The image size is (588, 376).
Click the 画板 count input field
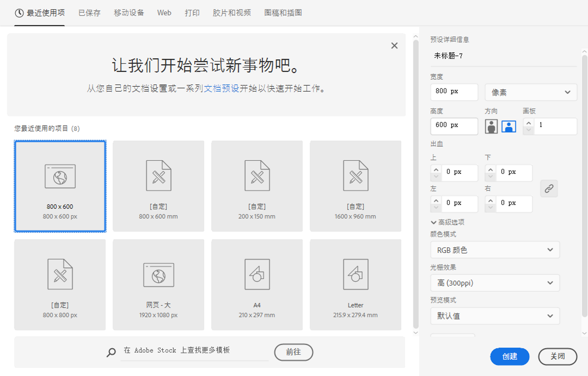pos(555,126)
